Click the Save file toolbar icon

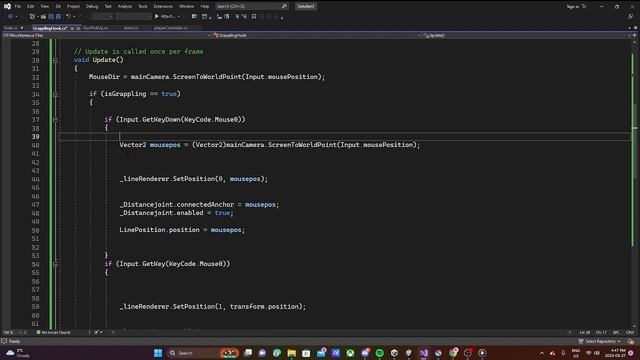(51, 16)
